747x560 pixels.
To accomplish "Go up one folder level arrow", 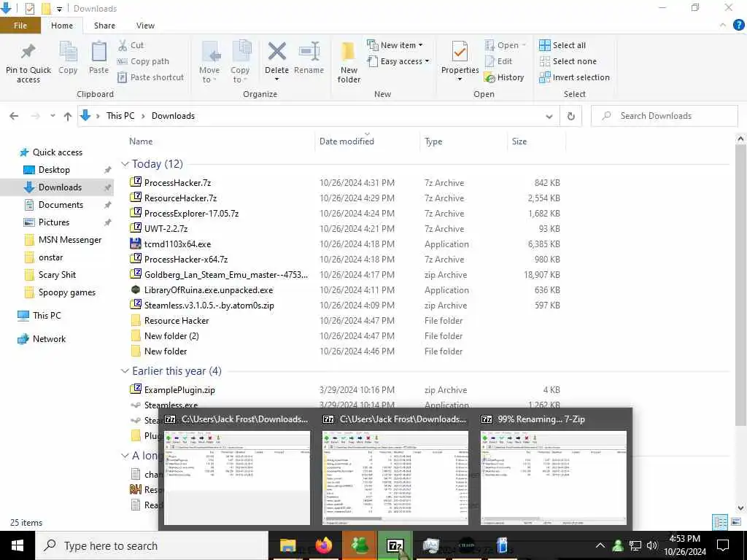I will (68, 116).
